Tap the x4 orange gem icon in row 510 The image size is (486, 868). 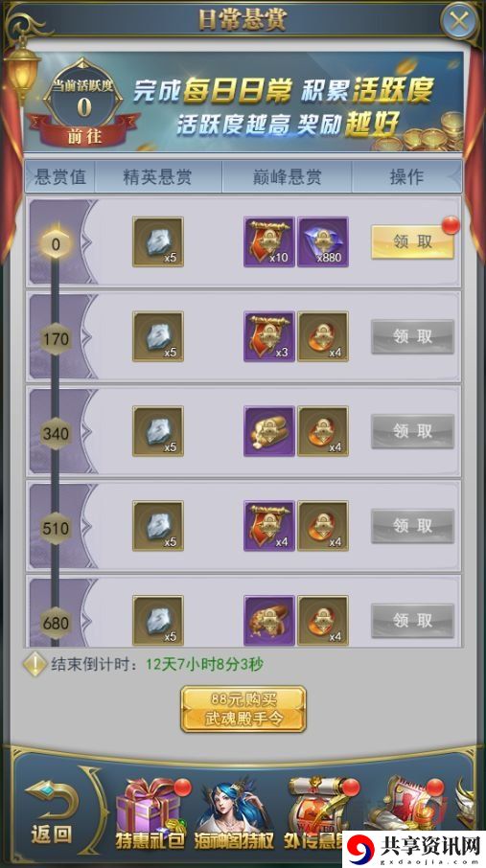click(x=323, y=526)
